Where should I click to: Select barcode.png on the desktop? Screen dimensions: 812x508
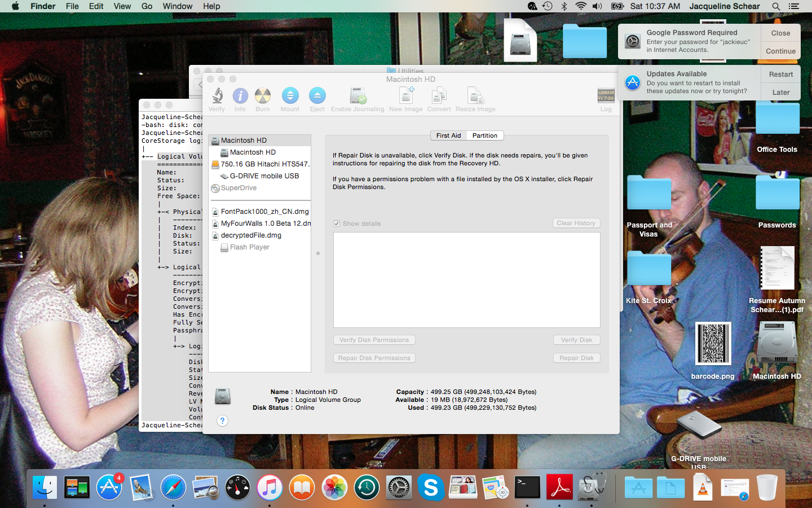click(x=713, y=350)
